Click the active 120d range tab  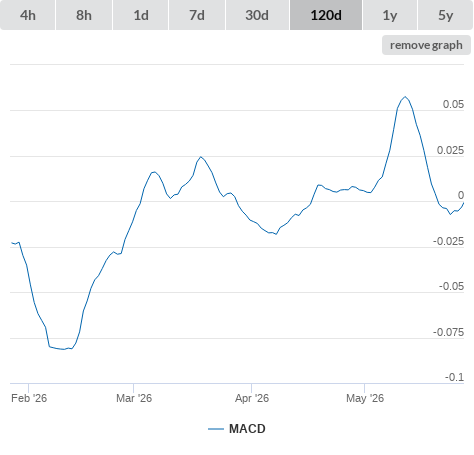click(x=326, y=15)
